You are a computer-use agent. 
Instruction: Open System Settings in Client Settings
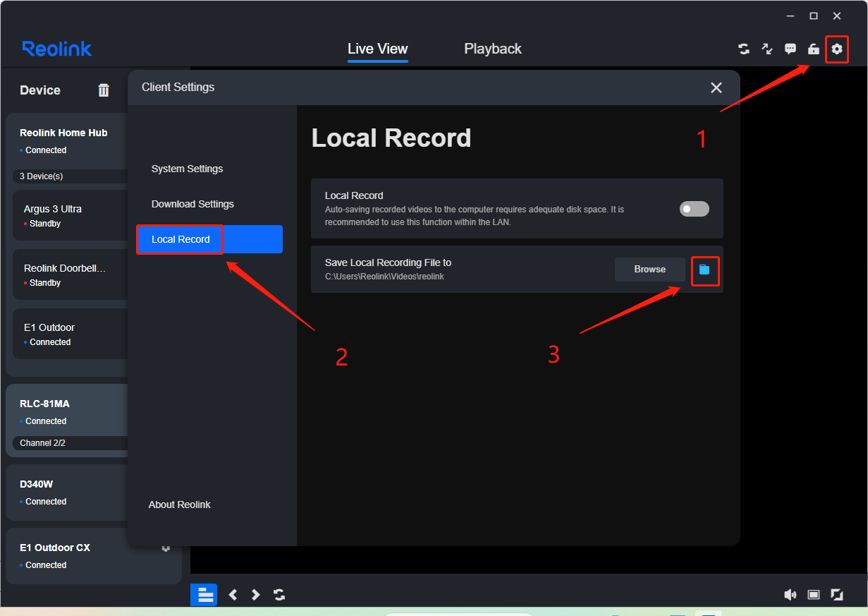(x=187, y=169)
